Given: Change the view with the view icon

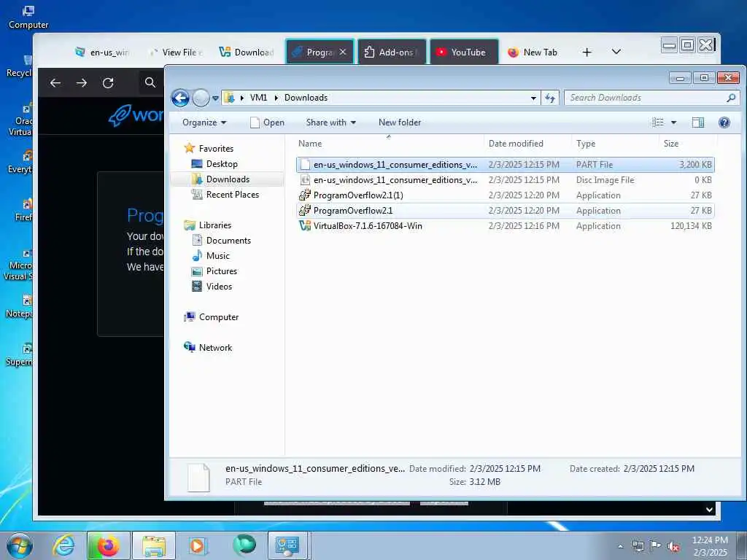Looking at the screenshot, I should [658, 122].
